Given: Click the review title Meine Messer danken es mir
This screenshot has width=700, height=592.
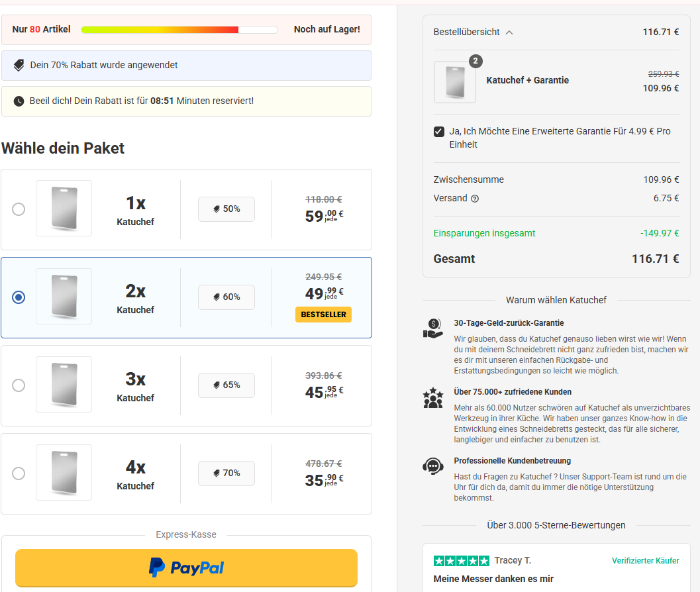Looking at the screenshot, I should 493,579.
